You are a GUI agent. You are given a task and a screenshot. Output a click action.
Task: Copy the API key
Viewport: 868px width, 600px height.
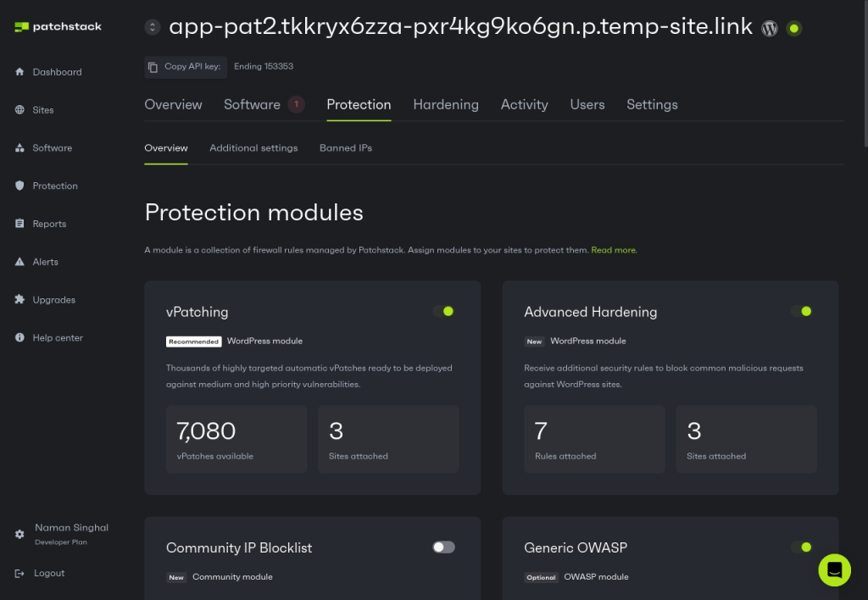[x=186, y=66]
